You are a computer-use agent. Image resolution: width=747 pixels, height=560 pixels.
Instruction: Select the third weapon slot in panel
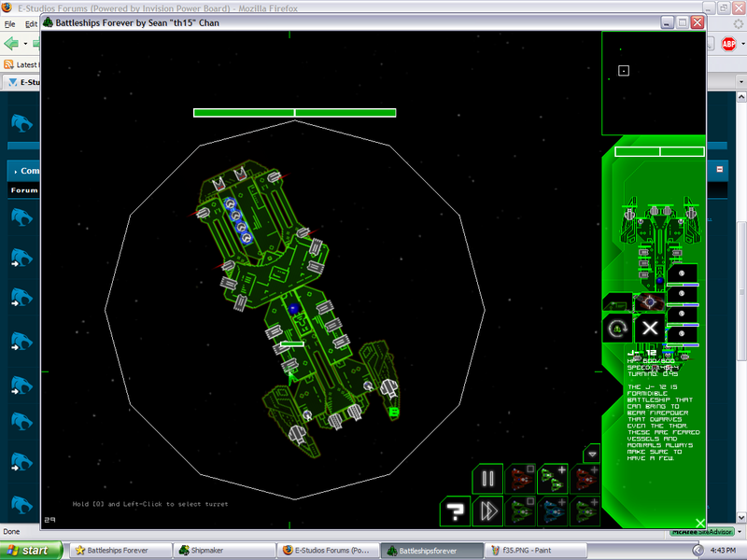point(683,315)
